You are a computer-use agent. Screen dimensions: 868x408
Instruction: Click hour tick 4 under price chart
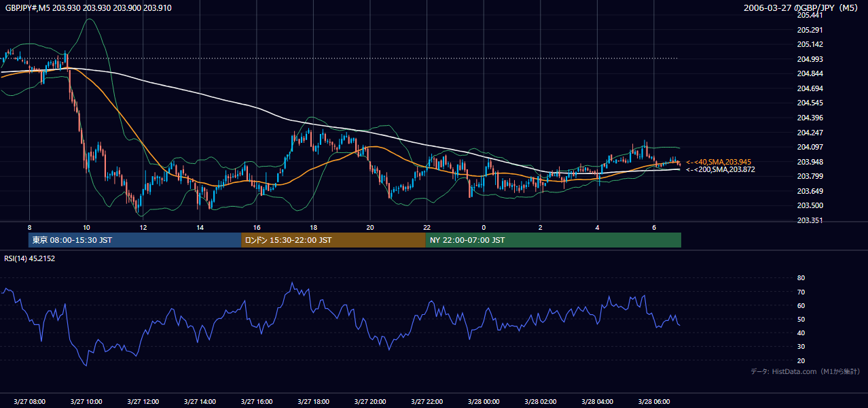[x=597, y=226]
